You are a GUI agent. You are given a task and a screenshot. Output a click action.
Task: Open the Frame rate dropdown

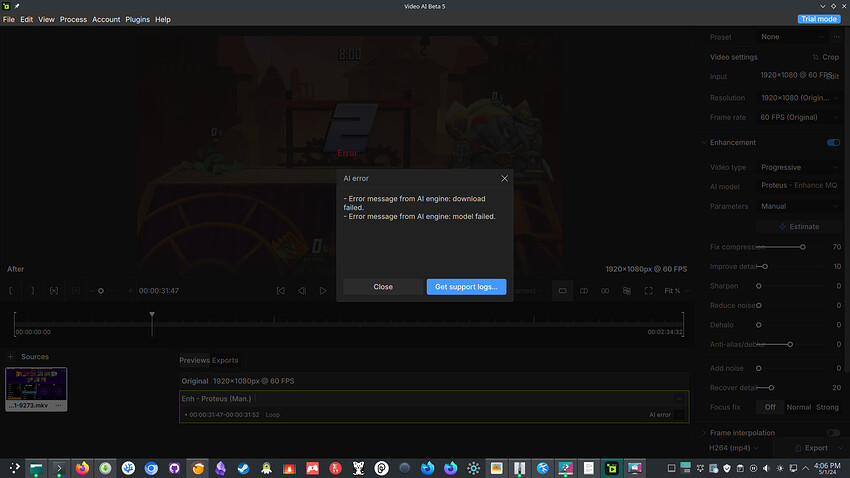coord(799,118)
